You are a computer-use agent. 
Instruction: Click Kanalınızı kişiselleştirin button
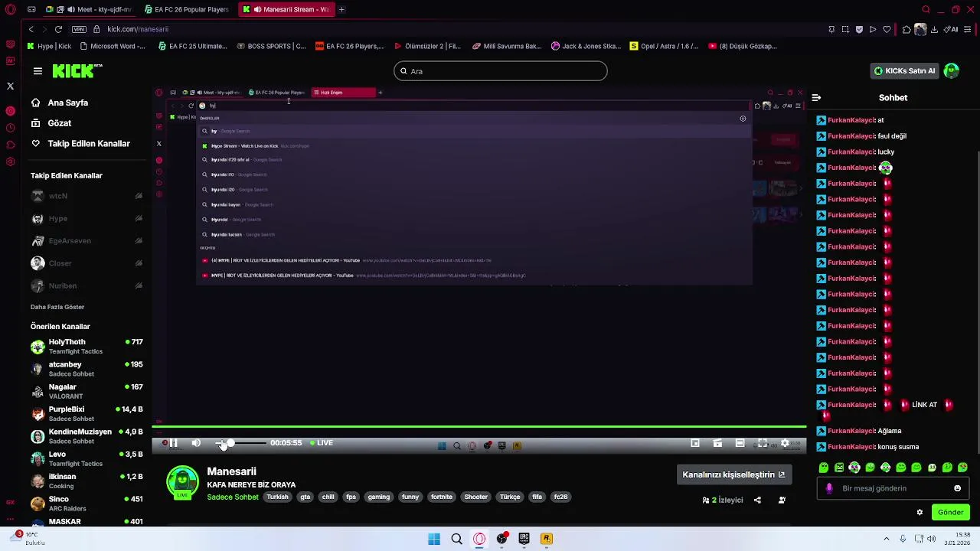point(733,474)
